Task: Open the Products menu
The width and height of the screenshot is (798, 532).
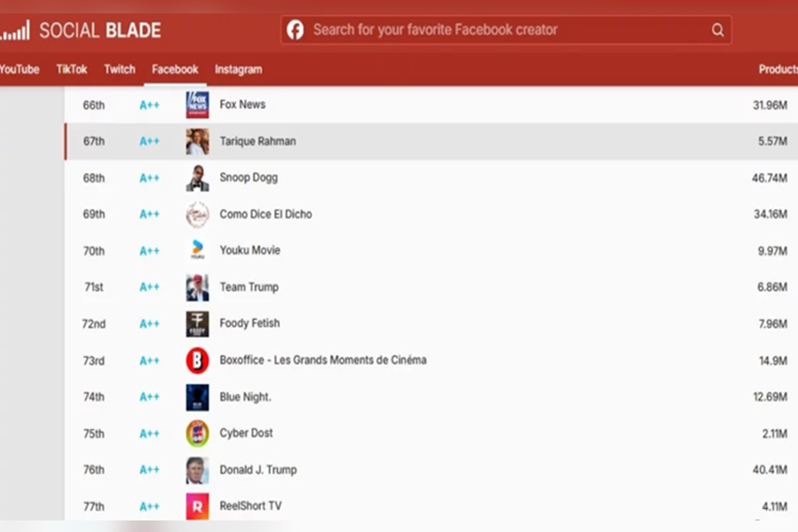Action: coord(778,69)
